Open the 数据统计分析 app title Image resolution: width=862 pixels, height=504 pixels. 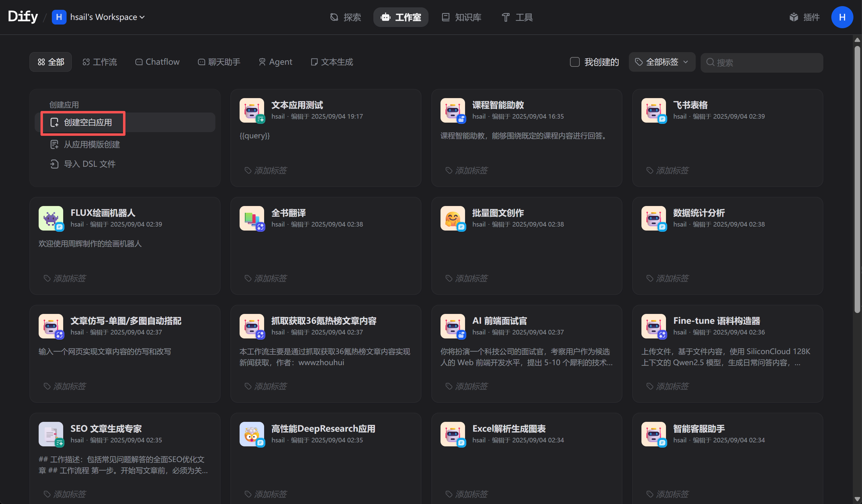(699, 213)
